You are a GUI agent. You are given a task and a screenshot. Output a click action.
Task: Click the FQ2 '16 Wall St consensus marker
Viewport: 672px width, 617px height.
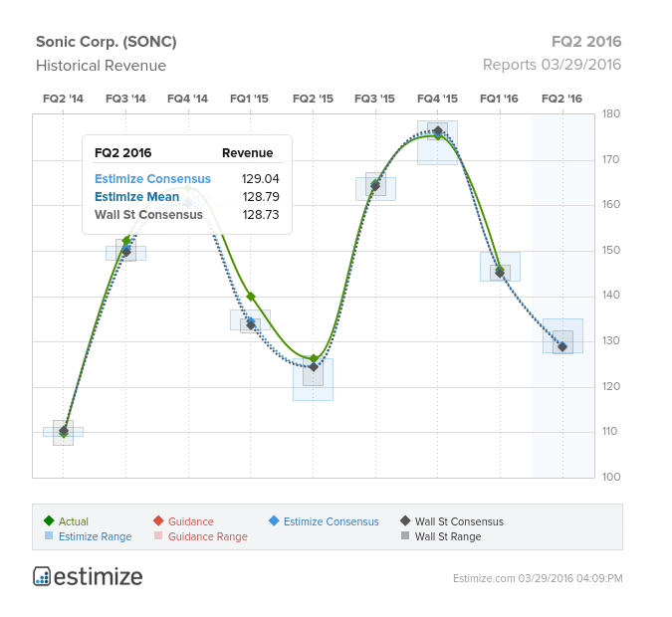(x=562, y=346)
